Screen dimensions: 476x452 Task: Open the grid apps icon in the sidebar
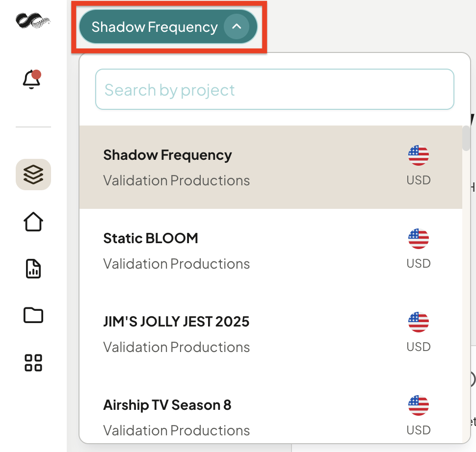(x=33, y=362)
